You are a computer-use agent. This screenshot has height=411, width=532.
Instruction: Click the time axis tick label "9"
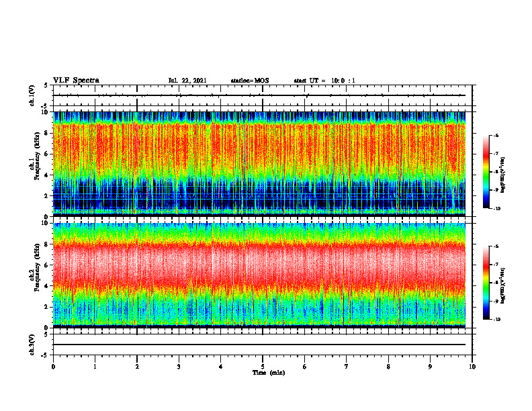click(x=430, y=367)
